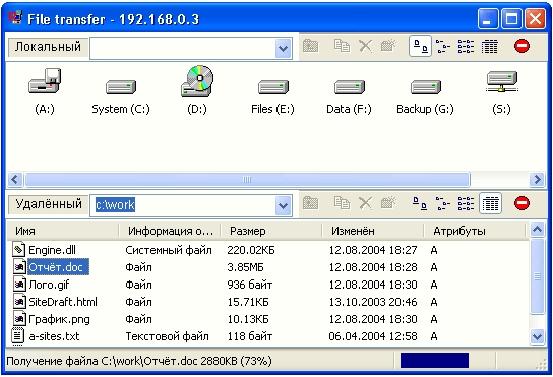Switch remote panel to large icons view
Viewport: 553px width, 377px height.
420,203
